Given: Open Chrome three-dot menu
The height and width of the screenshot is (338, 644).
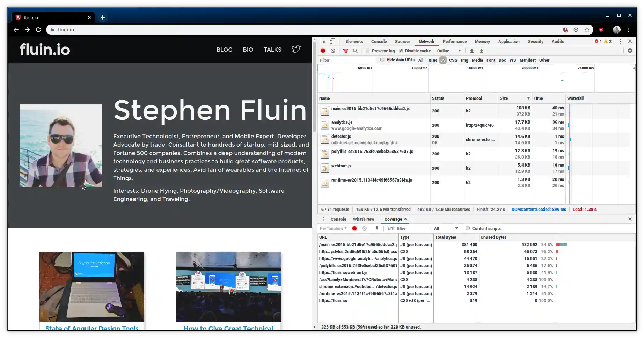Looking at the screenshot, I should pos(628,30).
